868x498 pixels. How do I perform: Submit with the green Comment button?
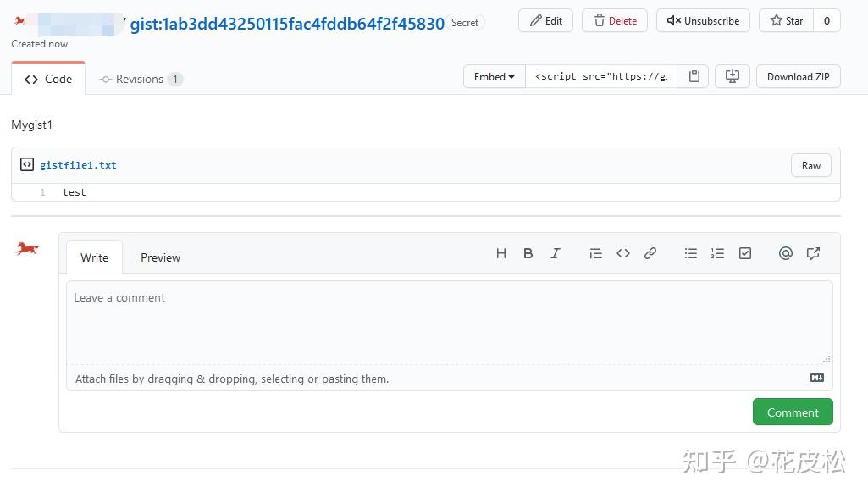point(793,412)
